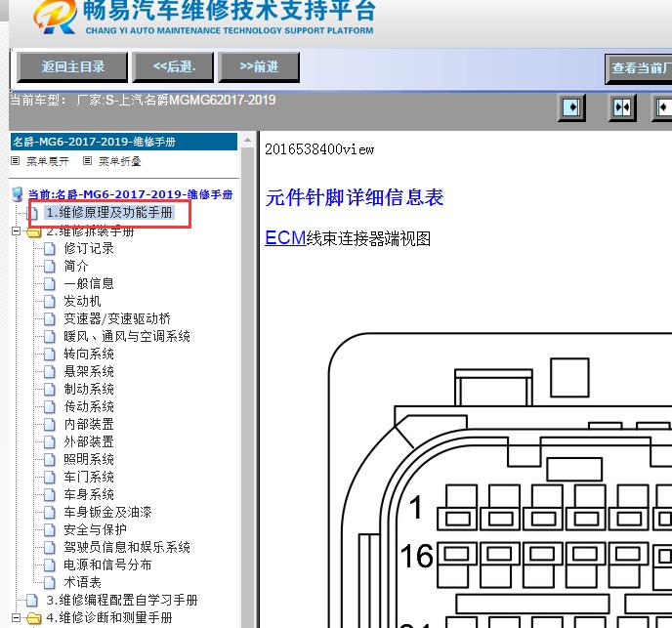Click the 菜单折叠 square icon
The image size is (672, 628).
88,161
